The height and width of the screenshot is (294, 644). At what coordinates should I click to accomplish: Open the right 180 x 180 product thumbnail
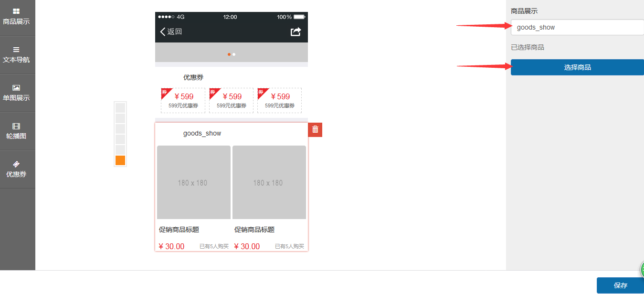(269, 182)
